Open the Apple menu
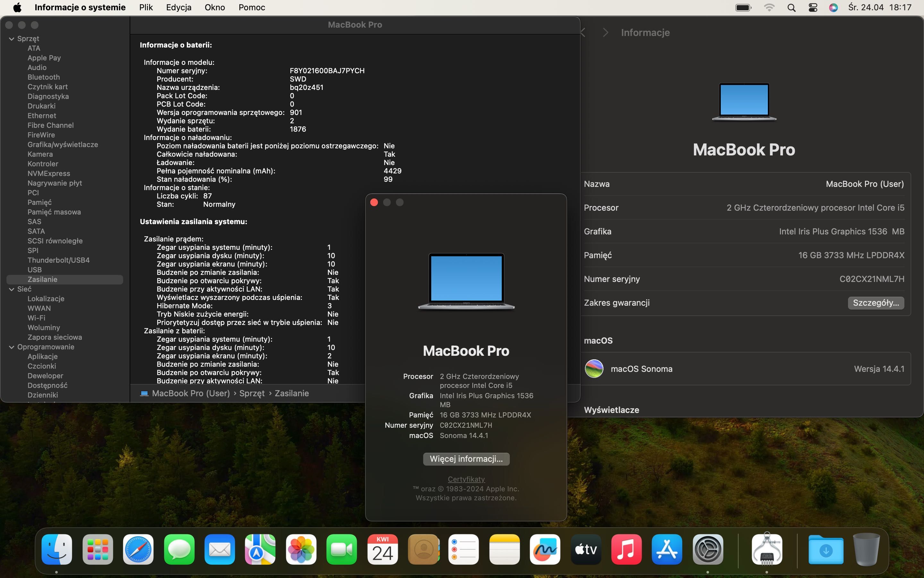924x578 pixels. pos(17,7)
